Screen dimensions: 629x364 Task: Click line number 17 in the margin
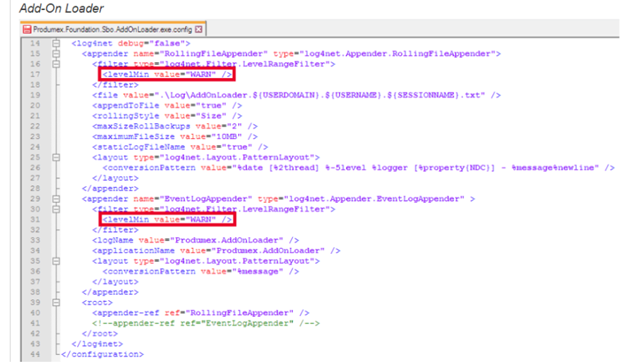tap(35, 74)
